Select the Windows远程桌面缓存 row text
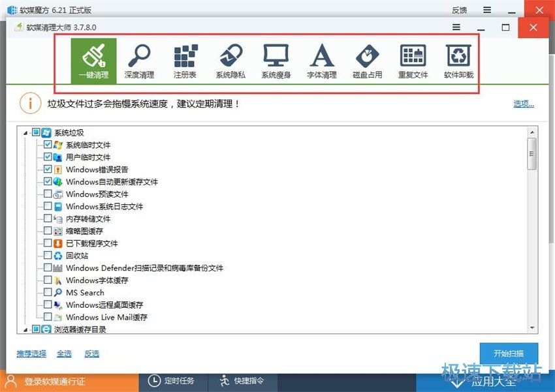Image resolution: width=555 pixels, height=392 pixels. pos(104,305)
